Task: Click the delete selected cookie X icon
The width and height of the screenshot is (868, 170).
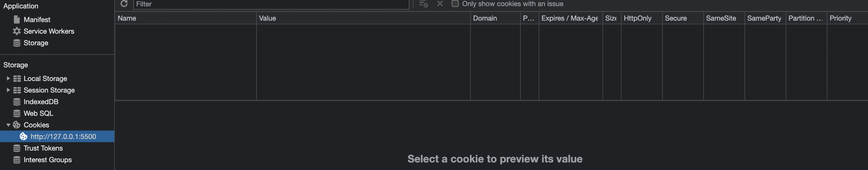Action: pos(440,4)
